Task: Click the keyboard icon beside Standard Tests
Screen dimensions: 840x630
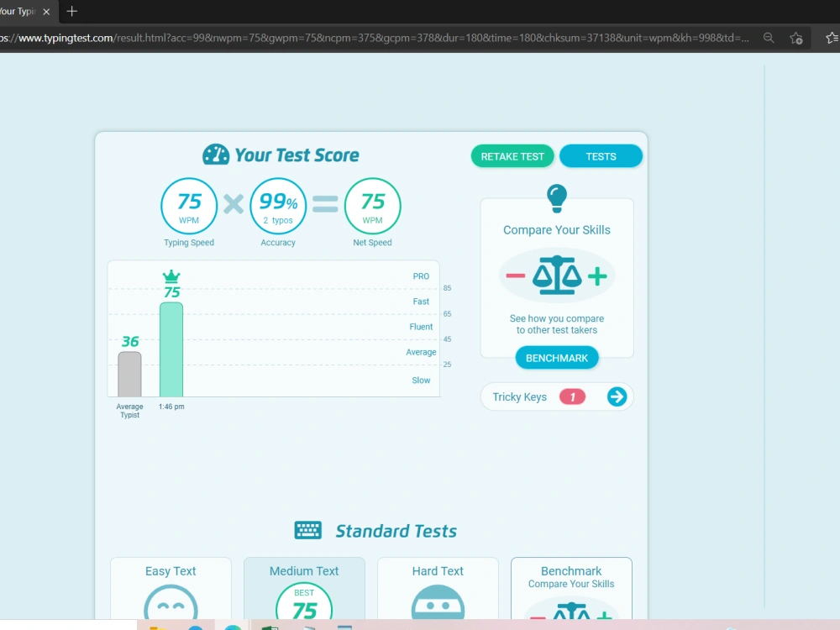Action: 308,530
